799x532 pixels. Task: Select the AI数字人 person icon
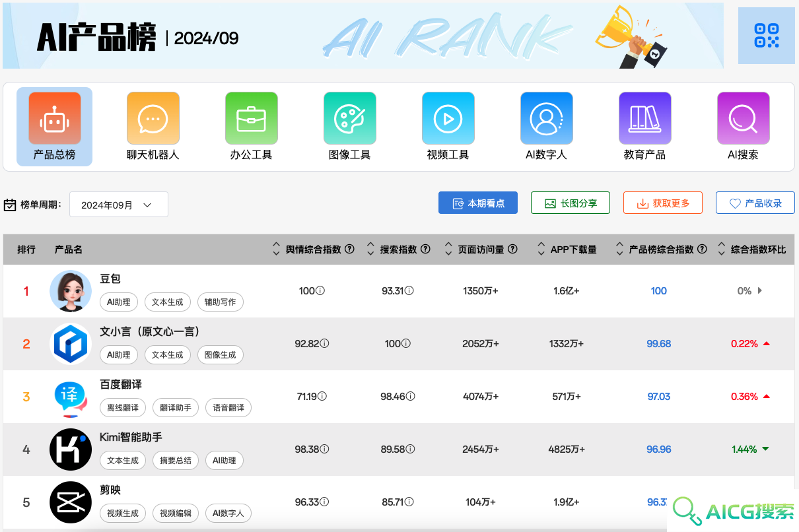point(547,119)
